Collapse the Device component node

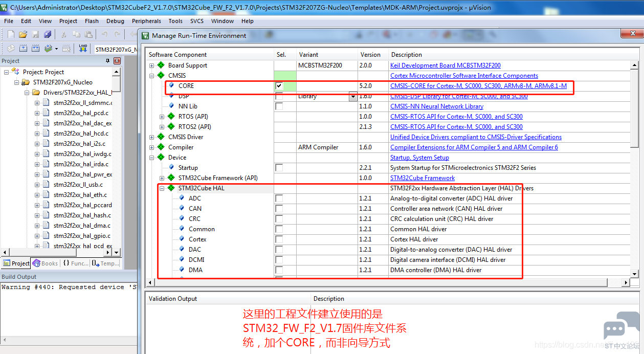pyautogui.click(x=151, y=158)
